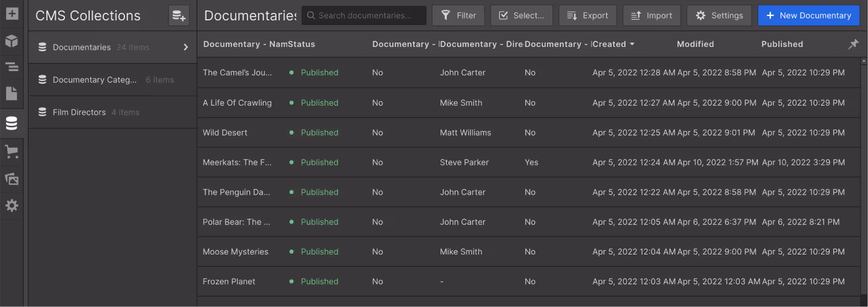
Task: Open the Assets images icon
Action: tap(11, 179)
